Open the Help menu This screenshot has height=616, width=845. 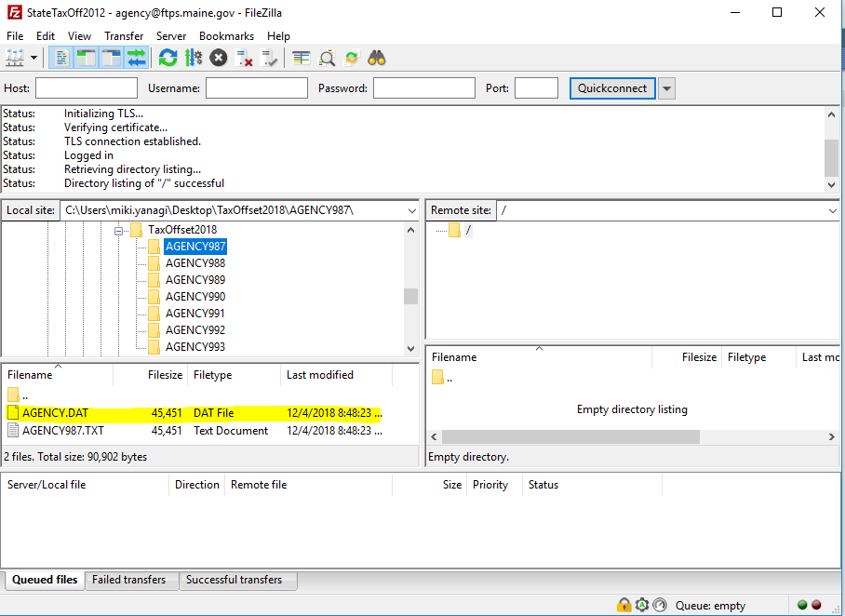click(x=278, y=36)
